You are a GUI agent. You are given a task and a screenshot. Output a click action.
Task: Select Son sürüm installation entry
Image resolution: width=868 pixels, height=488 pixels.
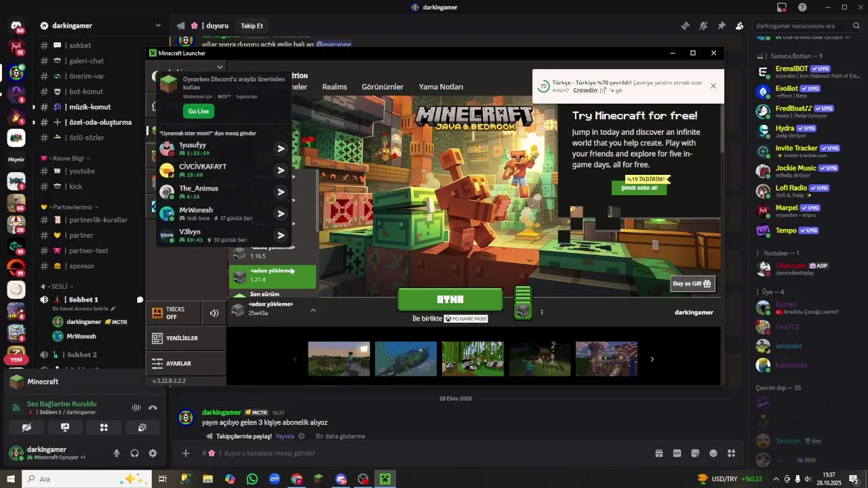(273, 294)
